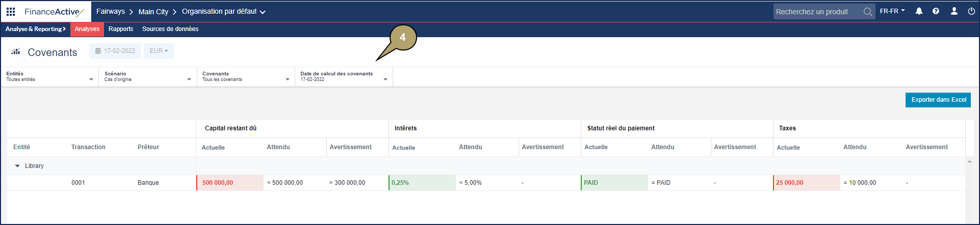The width and height of the screenshot is (980, 225).
Task: Switch to the Rapports tab
Action: tap(121, 29)
